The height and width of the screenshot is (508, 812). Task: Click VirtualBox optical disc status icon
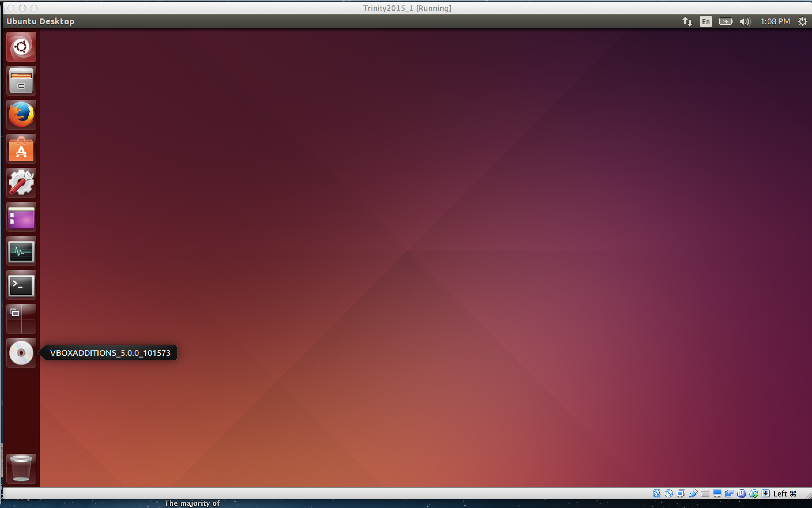pyautogui.click(x=669, y=494)
